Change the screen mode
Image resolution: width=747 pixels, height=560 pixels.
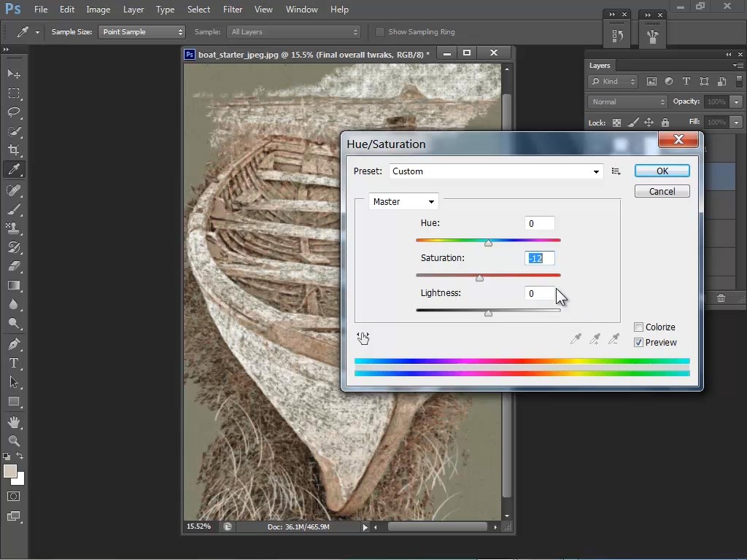[x=14, y=516]
